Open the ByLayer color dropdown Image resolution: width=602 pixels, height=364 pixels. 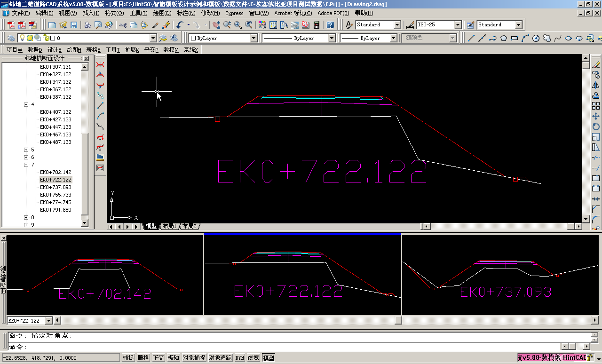pos(253,38)
